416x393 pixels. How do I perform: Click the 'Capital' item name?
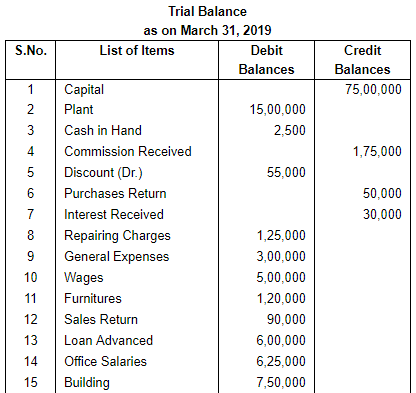click(84, 90)
